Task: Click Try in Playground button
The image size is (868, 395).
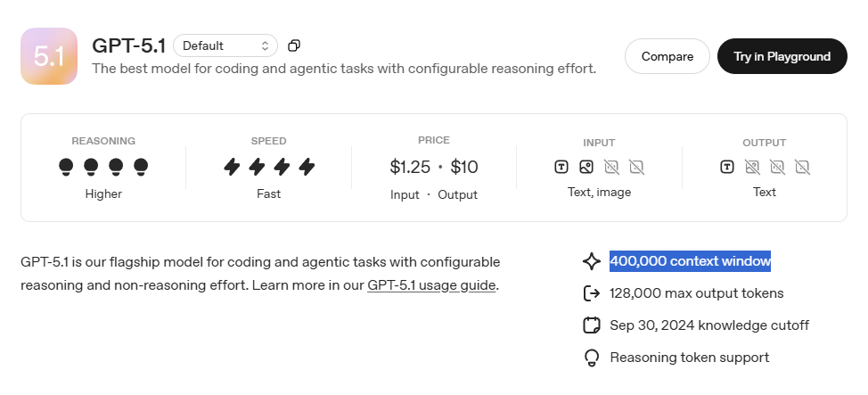Action: pyautogui.click(x=782, y=56)
